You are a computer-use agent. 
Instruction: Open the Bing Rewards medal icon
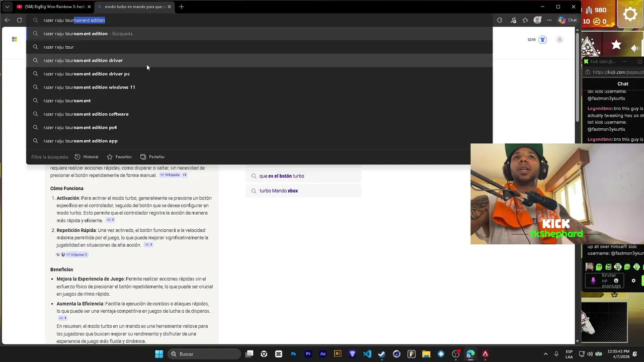point(542,40)
